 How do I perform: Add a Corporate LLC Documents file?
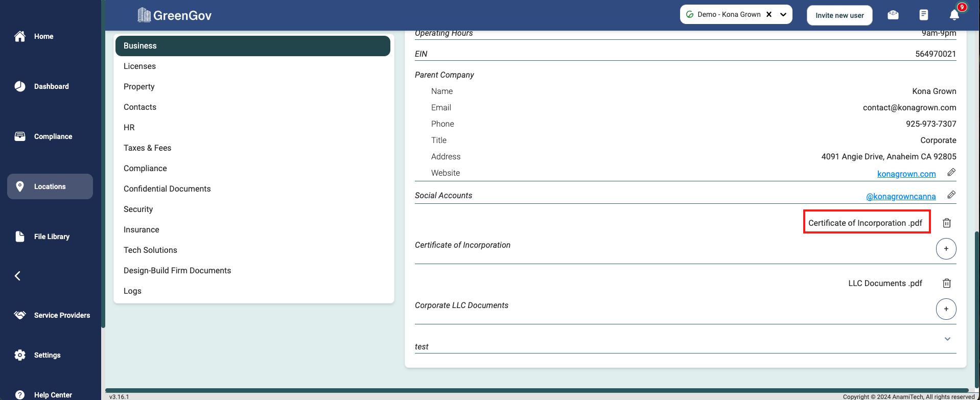point(946,309)
